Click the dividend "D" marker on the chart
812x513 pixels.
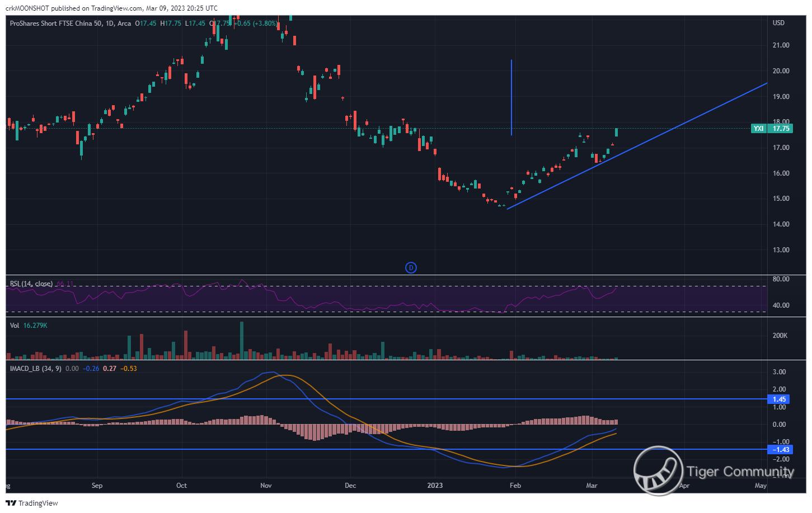pyautogui.click(x=411, y=268)
